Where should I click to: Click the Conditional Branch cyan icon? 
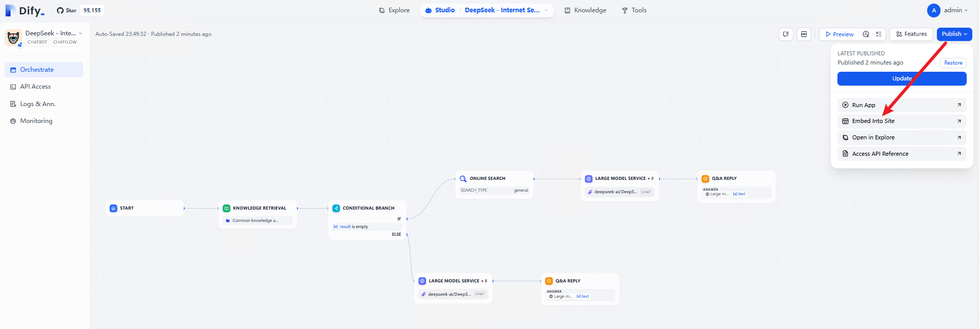[336, 208]
